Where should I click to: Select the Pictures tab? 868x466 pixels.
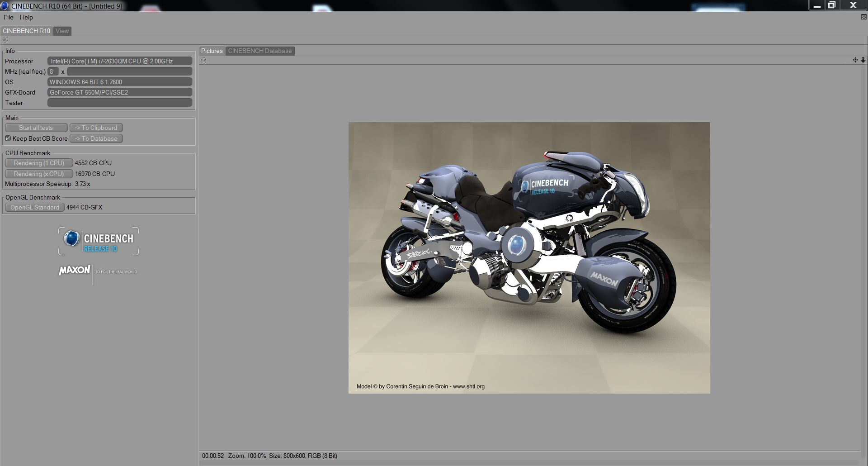212,51
